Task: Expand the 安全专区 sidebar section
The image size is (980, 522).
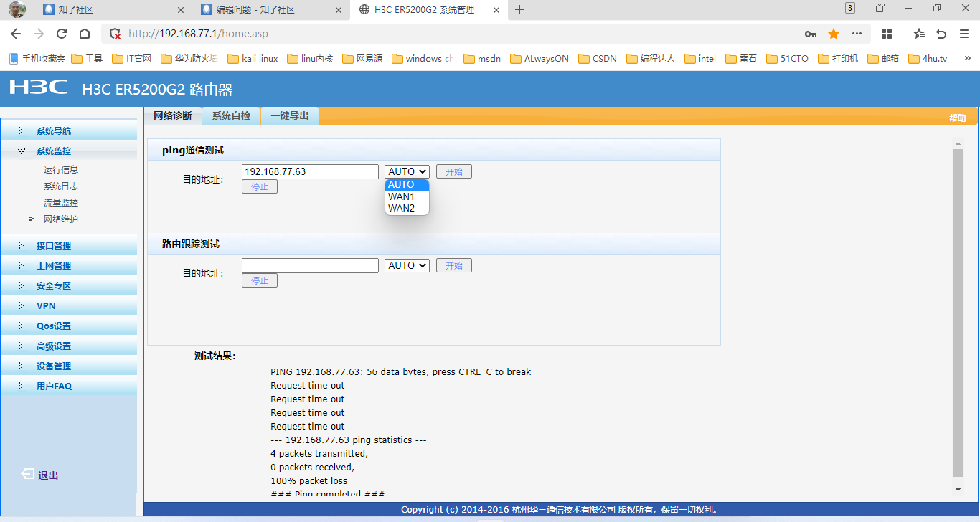Action: click(69, 286)
